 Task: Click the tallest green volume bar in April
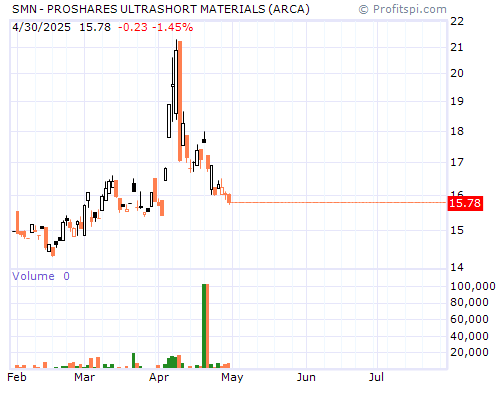click(204, 326)
